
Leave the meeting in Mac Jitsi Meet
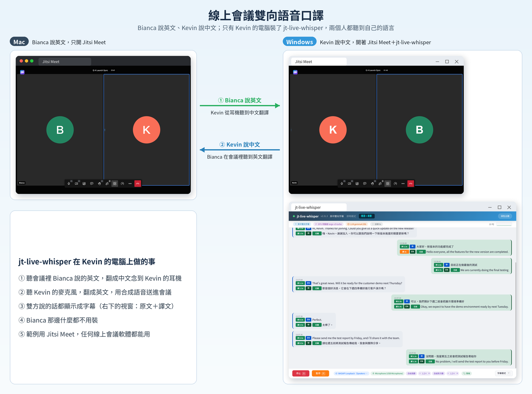point(138,184)
